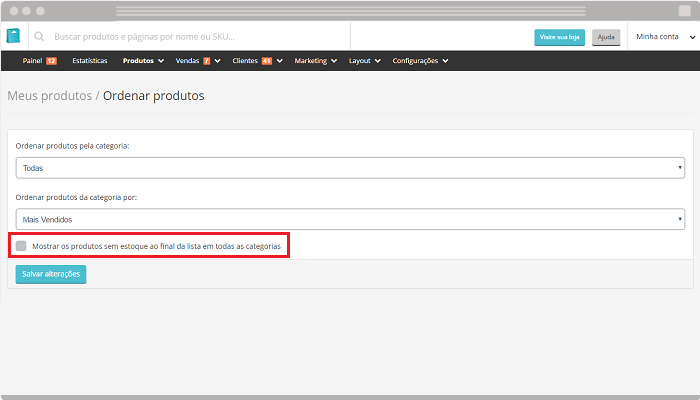Go to the Painel menu item
The width and height of the screenshot is (700, 400).
point(32,61)
